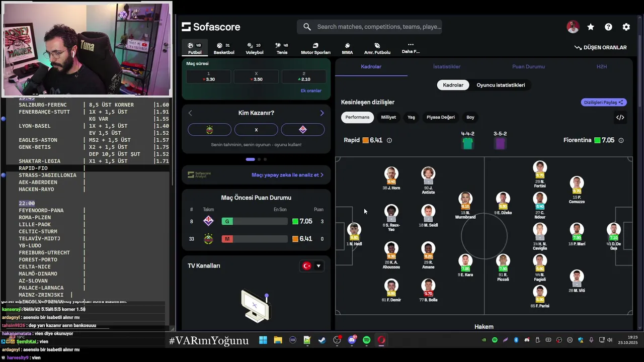Switch to the İstatistikler tab
The height and width of the screenshot is (362, 644).
(x=447, y=66)
